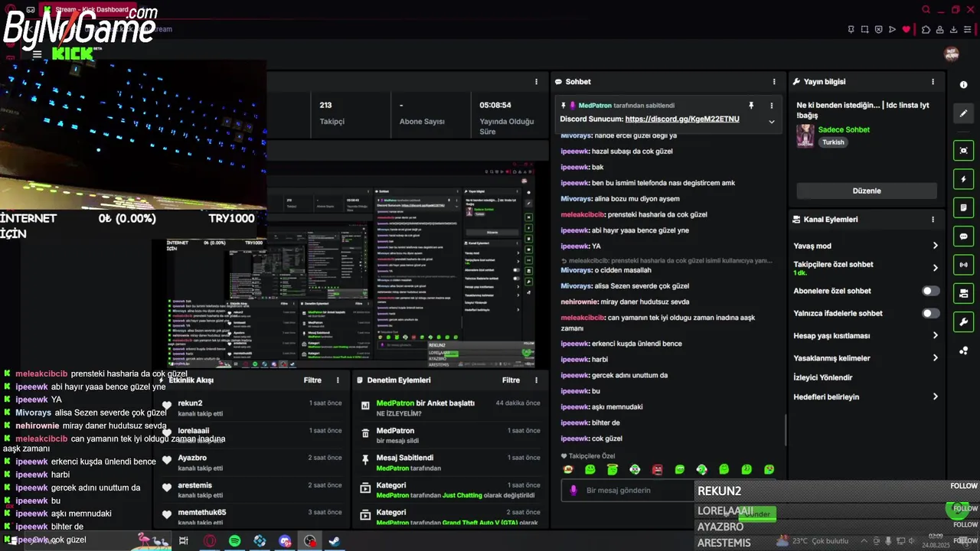Open the Sohbet panel three-dot menu
980x551 pixels.
click(774, 82)
